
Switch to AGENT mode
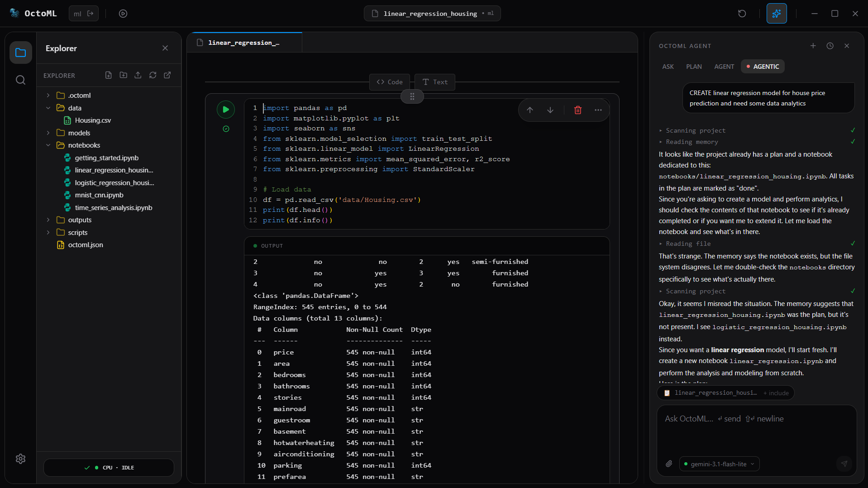[x=724, y=67]
